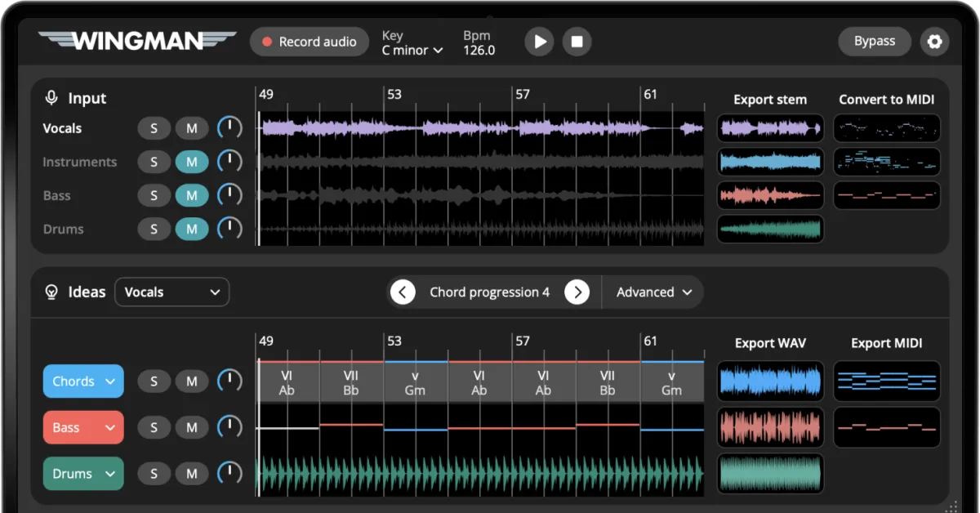The image size is (980, 513).
Task: Export Chords MIDI thumbnail
Action: click(x=886, y=381)
